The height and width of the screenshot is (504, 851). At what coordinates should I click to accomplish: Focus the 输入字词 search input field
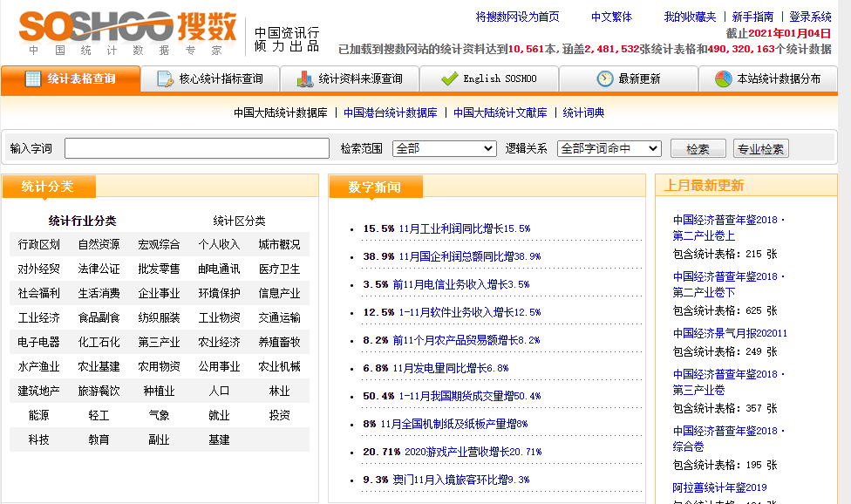pos(196,148)
